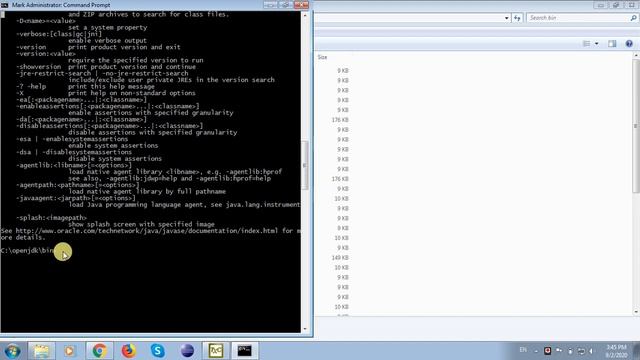The width and height of the screenshot is (640, 360).
Task: Show hidden system tray icons
Action: pyautogui.click(x=536, y=351)
